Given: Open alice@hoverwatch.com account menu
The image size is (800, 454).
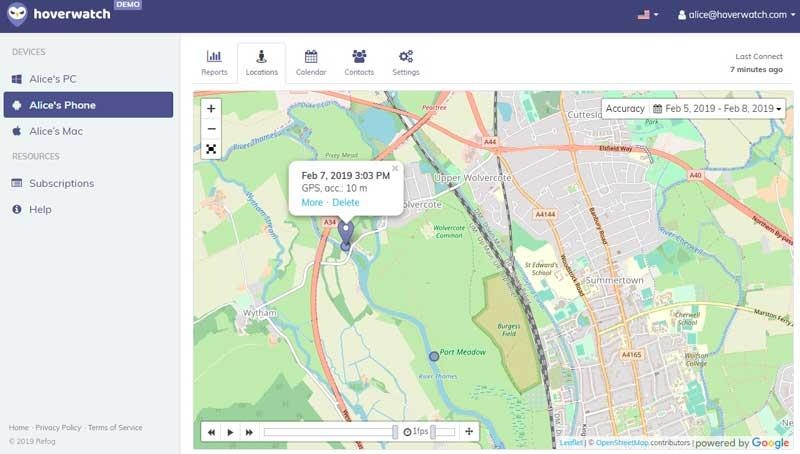Looking at the screenshot, I should pyautogui.click(x=737, y=15).
